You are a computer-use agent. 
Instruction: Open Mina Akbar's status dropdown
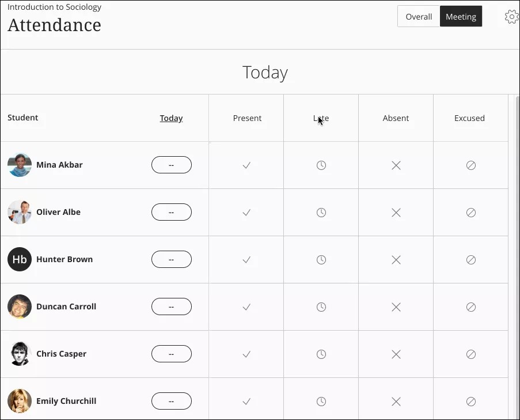(171, 165)
